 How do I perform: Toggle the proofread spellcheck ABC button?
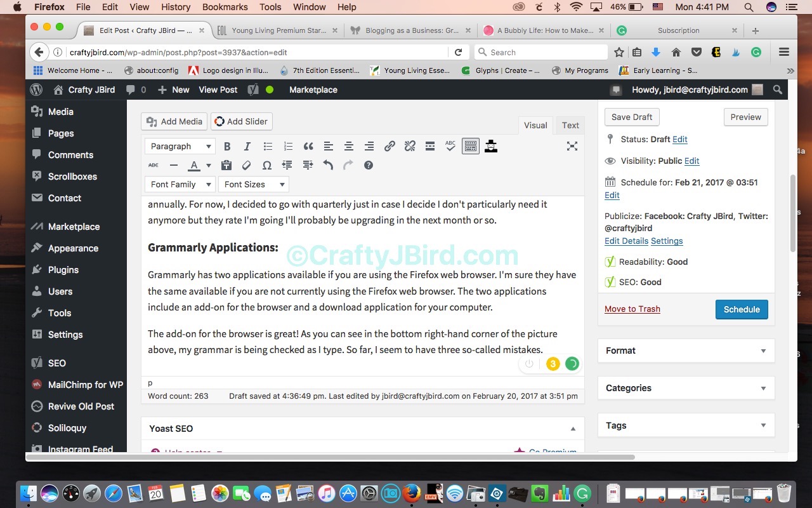tap(450, 147)
